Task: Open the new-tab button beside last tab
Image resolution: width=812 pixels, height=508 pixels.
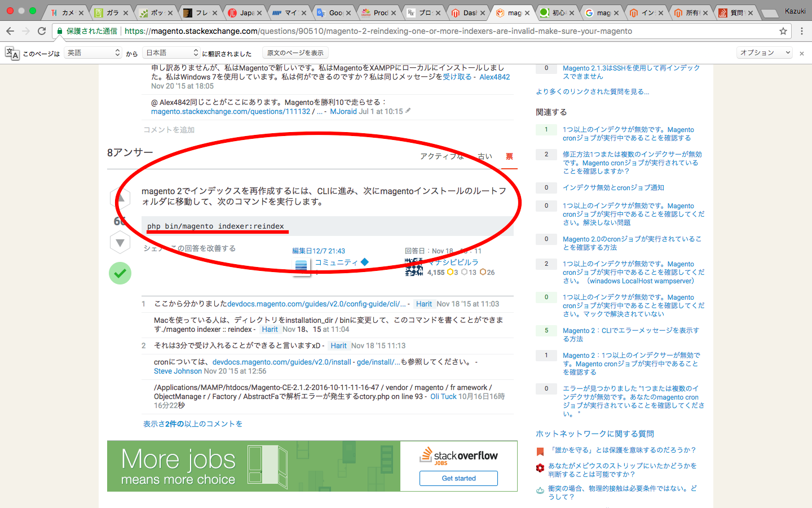Action: pos(769,12)
